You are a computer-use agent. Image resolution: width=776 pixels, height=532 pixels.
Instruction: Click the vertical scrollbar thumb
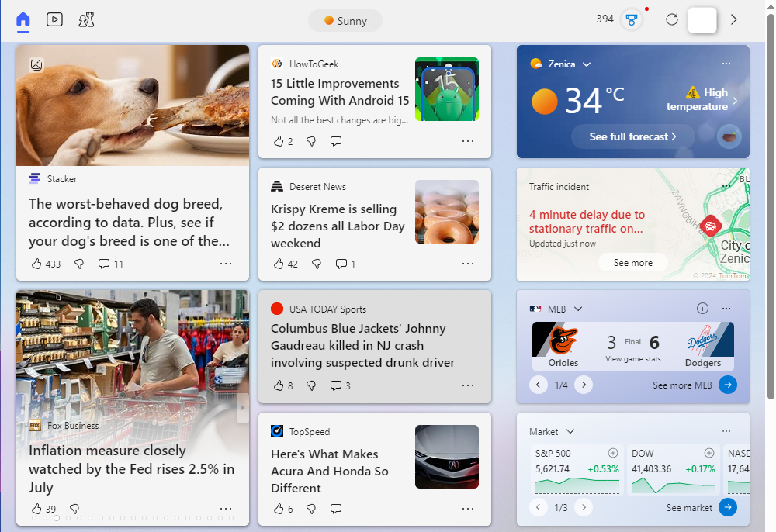tap(771, 206)
